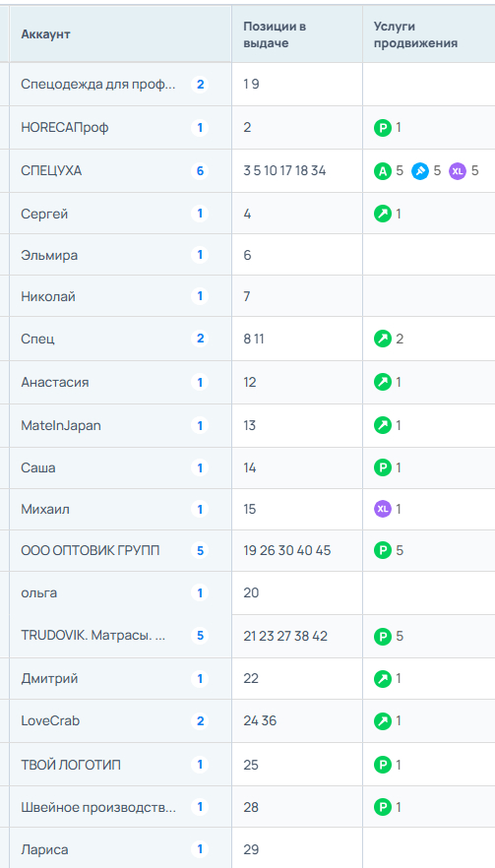Click the green P icon in HORECAПроф row

(x=383, y=128)
